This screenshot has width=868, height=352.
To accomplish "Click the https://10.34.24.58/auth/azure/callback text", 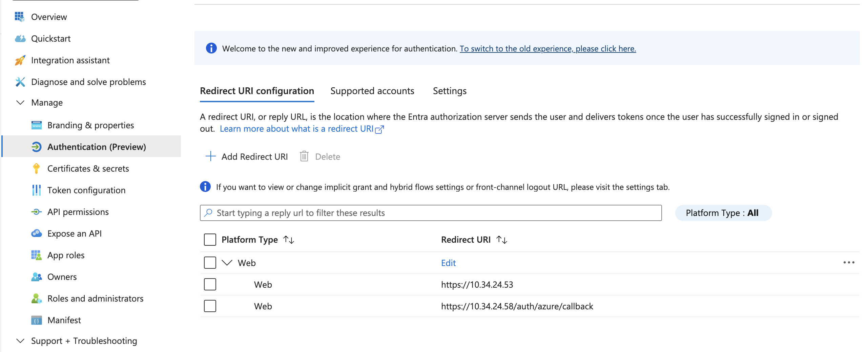I will (x=517, y=306).
